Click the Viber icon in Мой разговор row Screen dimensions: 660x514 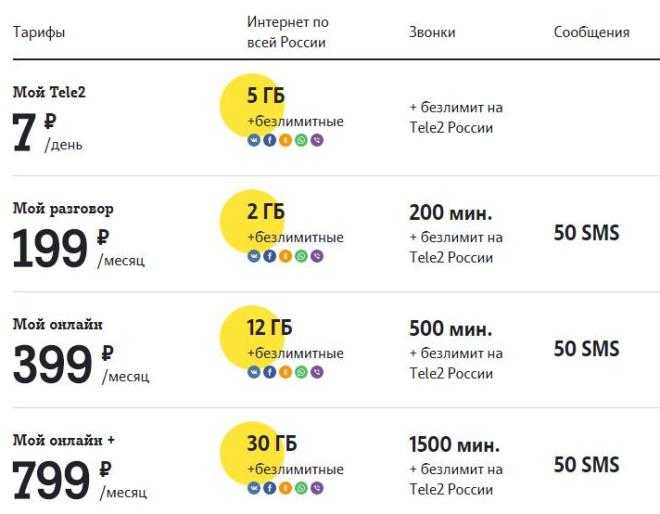coord(317,256)
